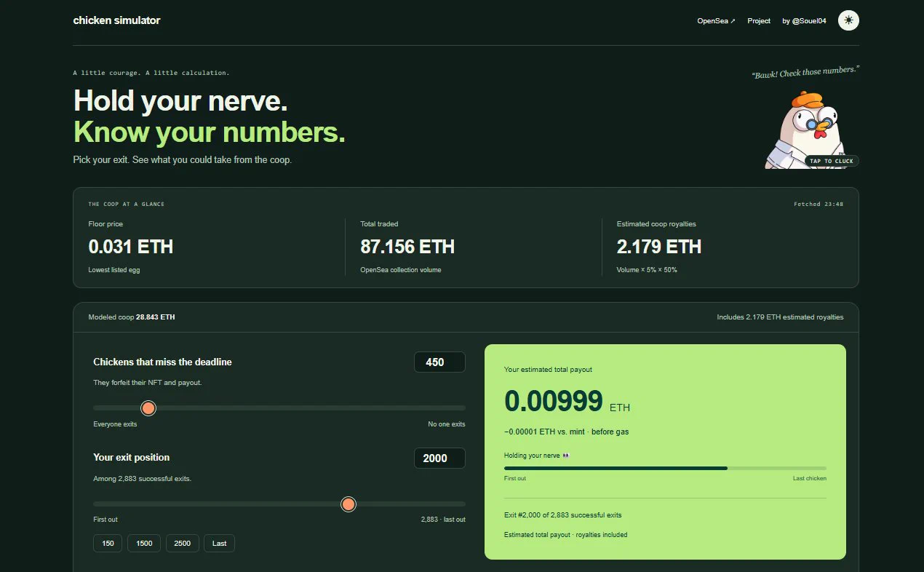The height and width of the screenshot is (572, 924).
Task: Open the OpenSea external link
Action: pyautogui.click(x=716, y=21)
